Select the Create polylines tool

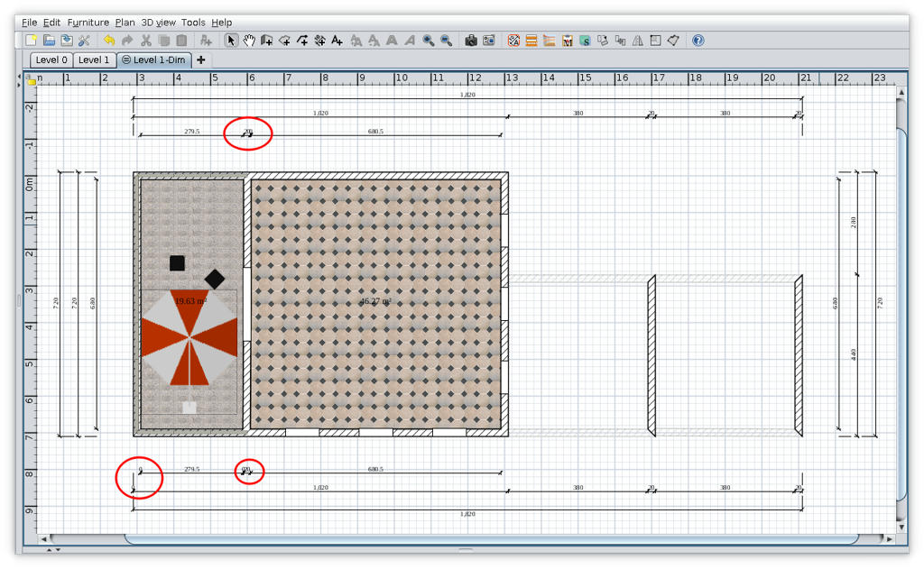[302, 41]
